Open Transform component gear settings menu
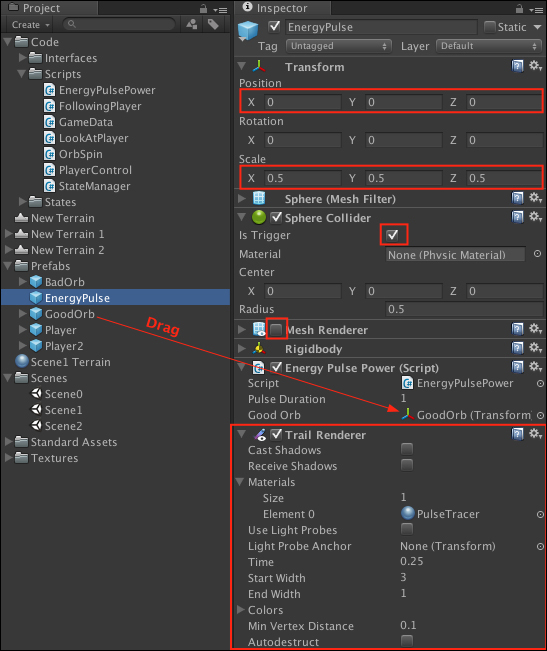 point(535,66)
